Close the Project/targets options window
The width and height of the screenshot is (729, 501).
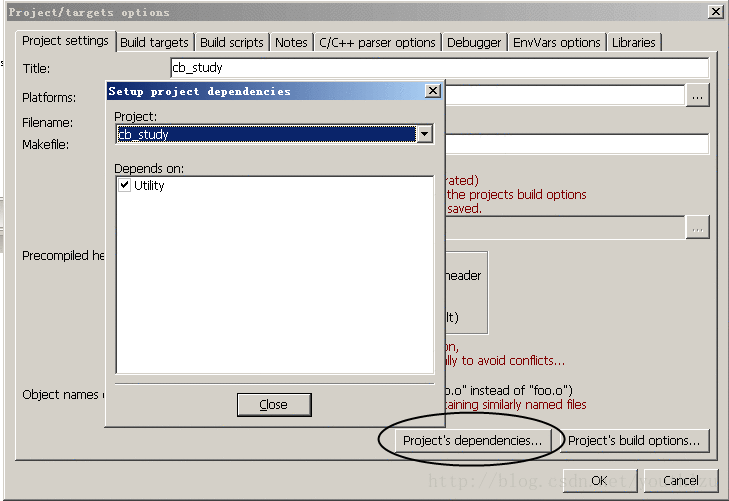715,12
